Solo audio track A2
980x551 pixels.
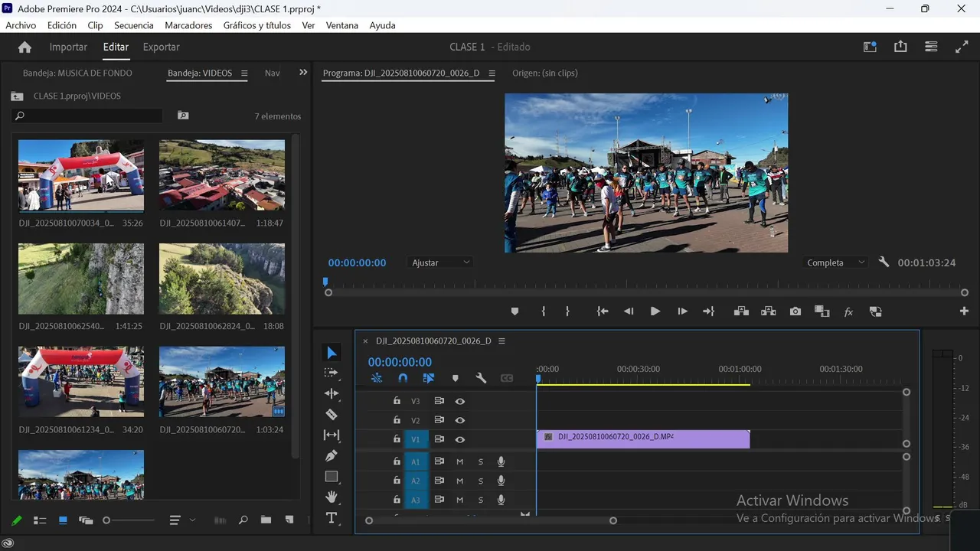click(481, 481)
